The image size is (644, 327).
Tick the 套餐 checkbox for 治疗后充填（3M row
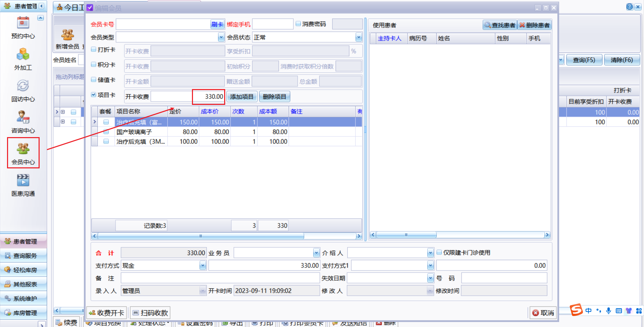(x=106, y=141)
